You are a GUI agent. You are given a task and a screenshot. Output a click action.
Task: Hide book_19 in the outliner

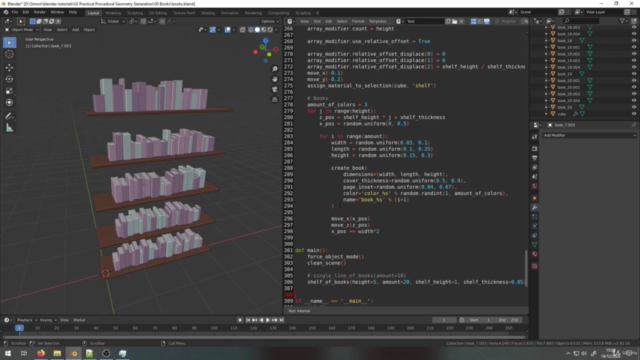634,74
